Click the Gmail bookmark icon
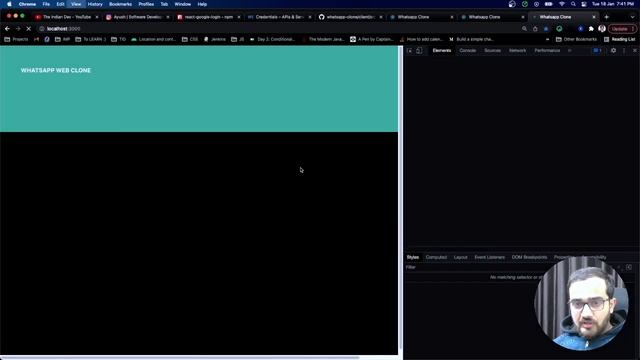This screenshot has width=640, height=360. (x=36, y=39)
